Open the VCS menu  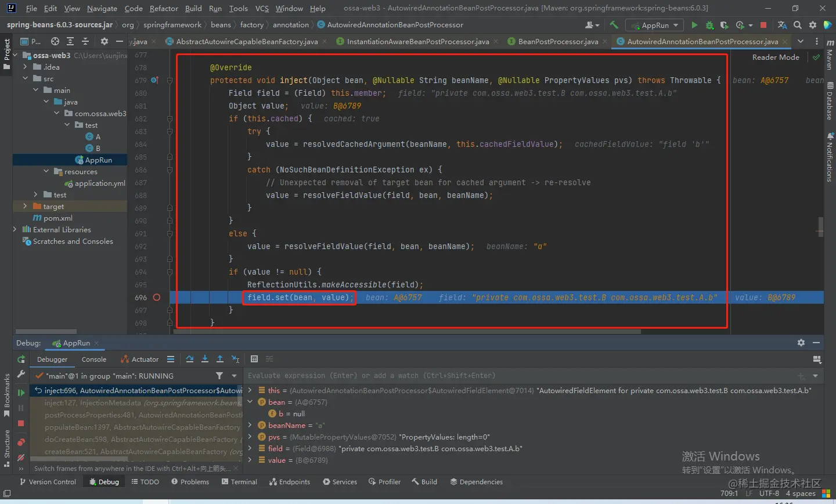[262, 8]
